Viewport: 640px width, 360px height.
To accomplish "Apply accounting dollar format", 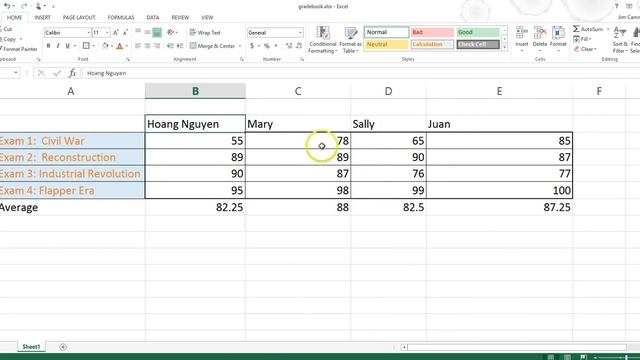I will [252, 46].
